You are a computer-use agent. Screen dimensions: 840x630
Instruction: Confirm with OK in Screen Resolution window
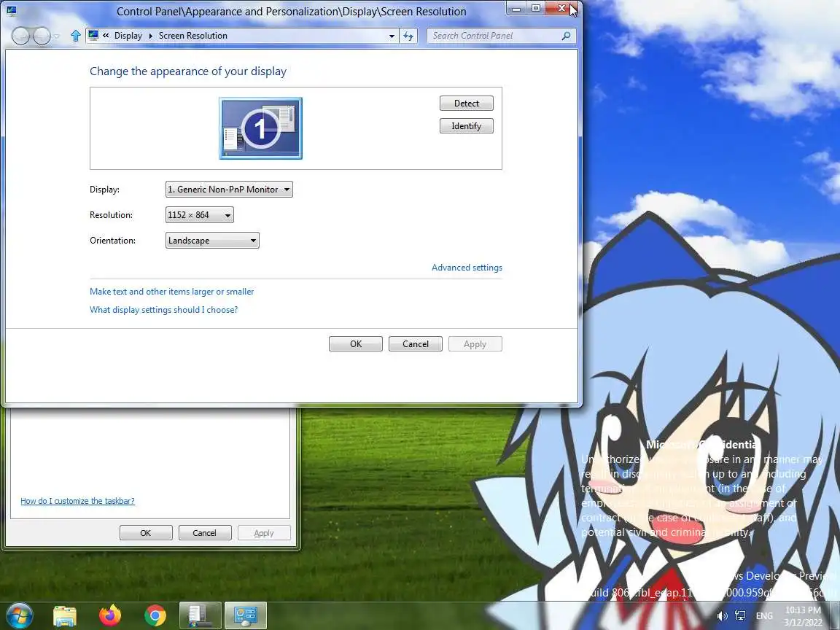click(356, 344)
